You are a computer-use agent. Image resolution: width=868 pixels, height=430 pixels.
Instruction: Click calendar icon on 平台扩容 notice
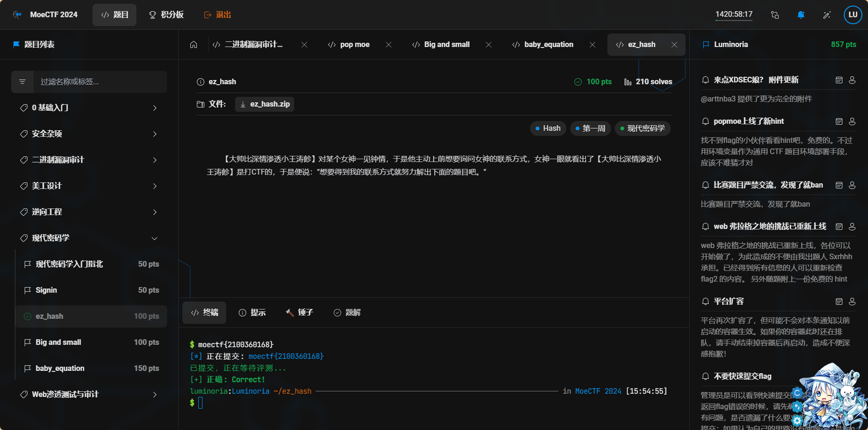pyautogui.click(x=839, y=302)
